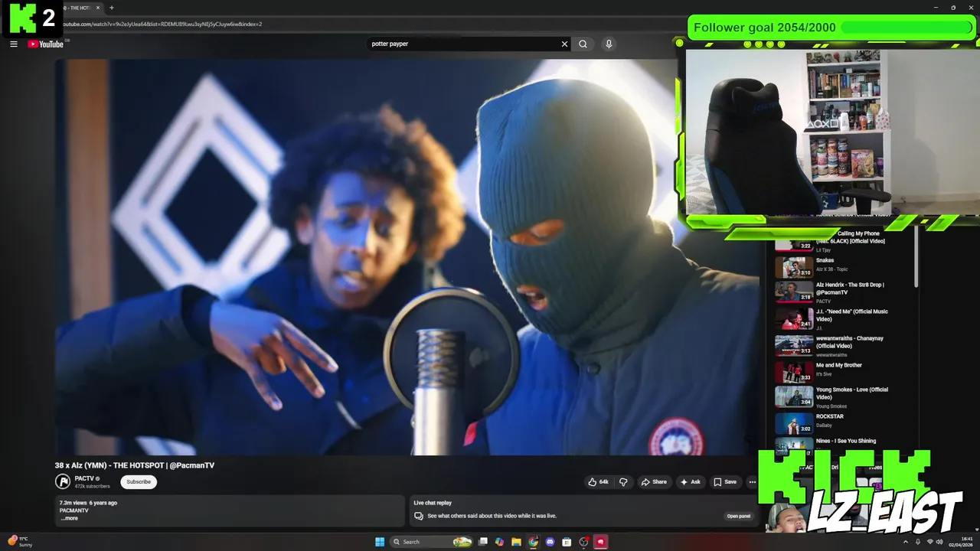Viewport: 980px width, 551px height.
Task: Open the weather widget showing 11°C Sunny
Action: pyautogui.click(x=20, y=542)
